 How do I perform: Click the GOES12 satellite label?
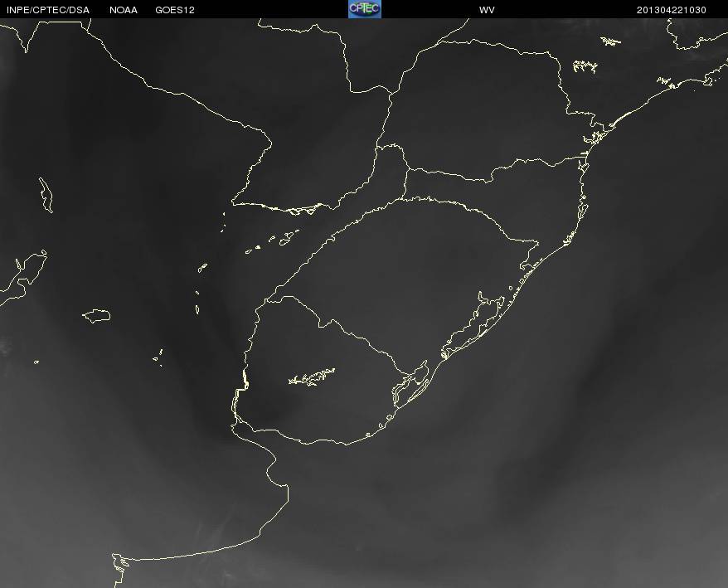coord(175,10)
